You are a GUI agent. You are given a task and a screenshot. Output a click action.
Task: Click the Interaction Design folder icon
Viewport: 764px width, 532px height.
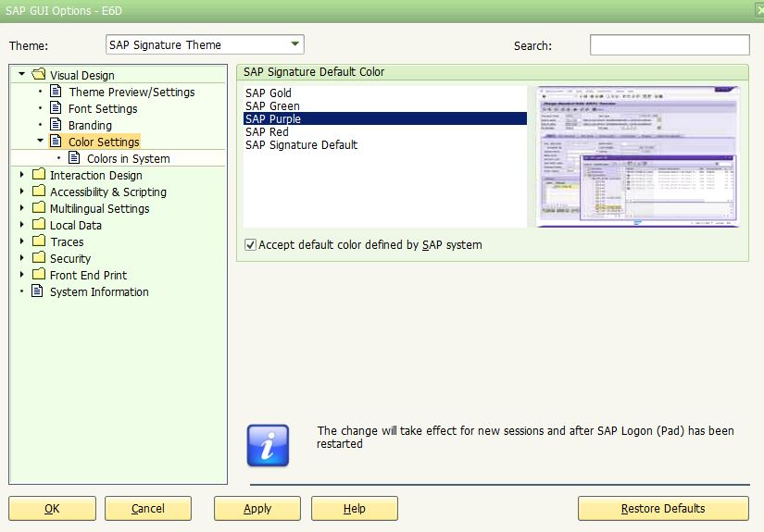click(39, 174)
